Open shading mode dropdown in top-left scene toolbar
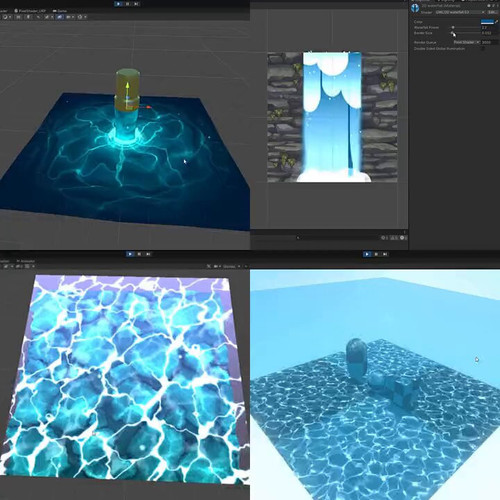 pos(7,17)
